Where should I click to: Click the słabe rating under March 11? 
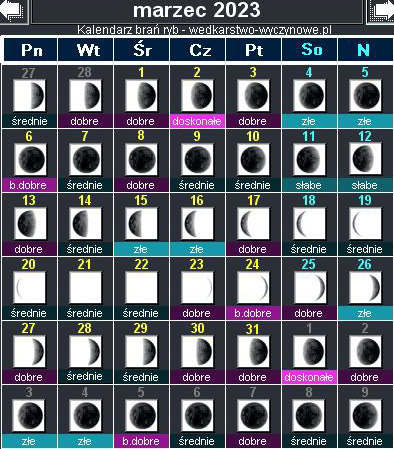[x=309, y=185]
